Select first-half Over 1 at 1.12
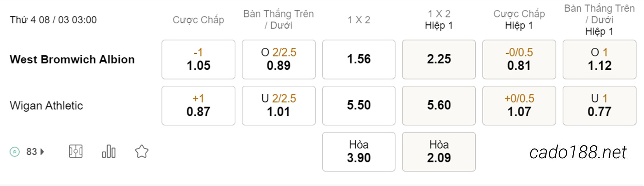Screen dimensions: 644x186 [599, 59]
